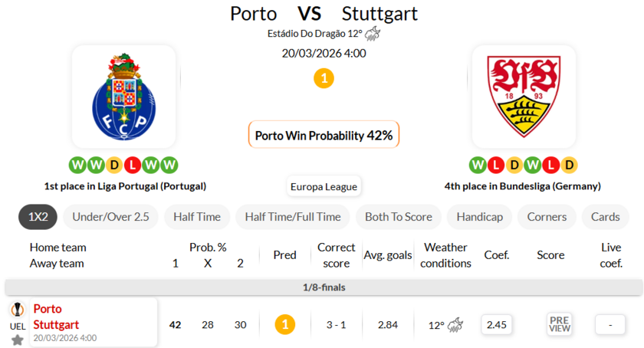Switch to the Under/Over 2.5 tab
This screenshot has height=348, width=644.
click(110, 217)
